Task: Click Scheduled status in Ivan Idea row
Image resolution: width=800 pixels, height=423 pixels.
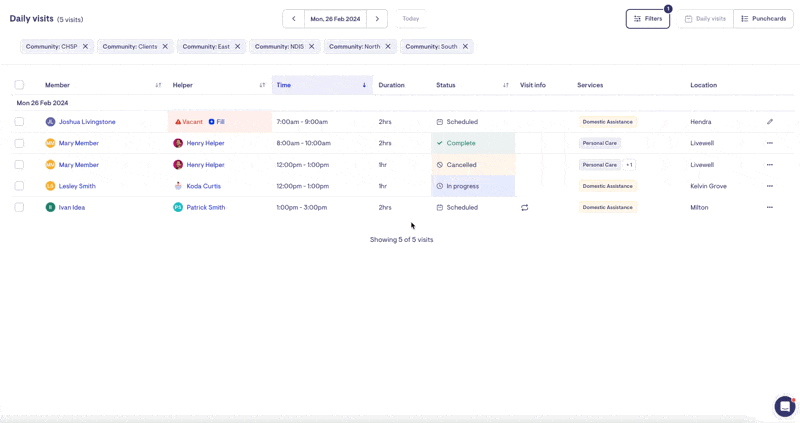Action: 457,208
